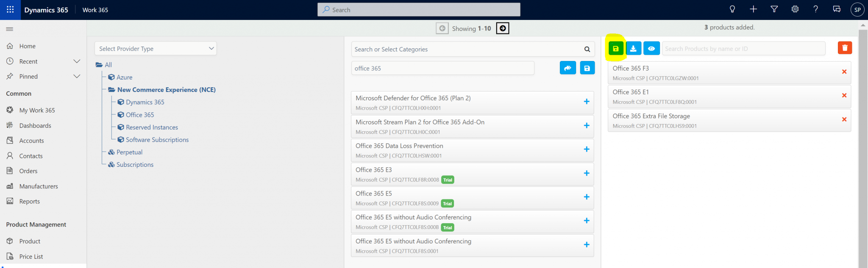This screenshot has width=868, height=268.
Task: Collapse New Commerce Experience (NCE) node
Action: tap(162, 90)
